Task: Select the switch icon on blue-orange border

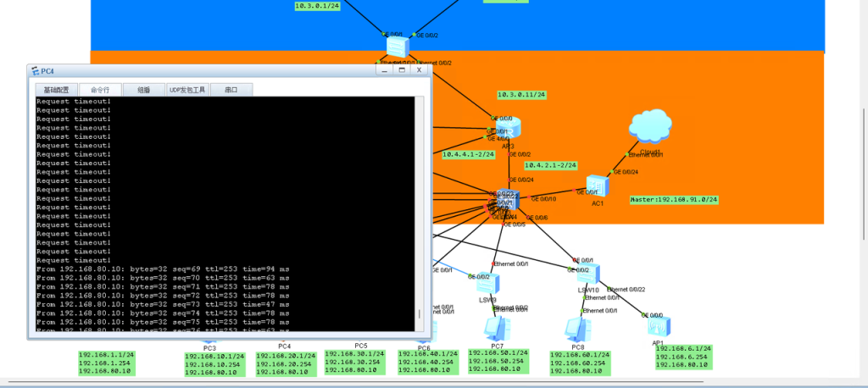Action: (396, 46)
